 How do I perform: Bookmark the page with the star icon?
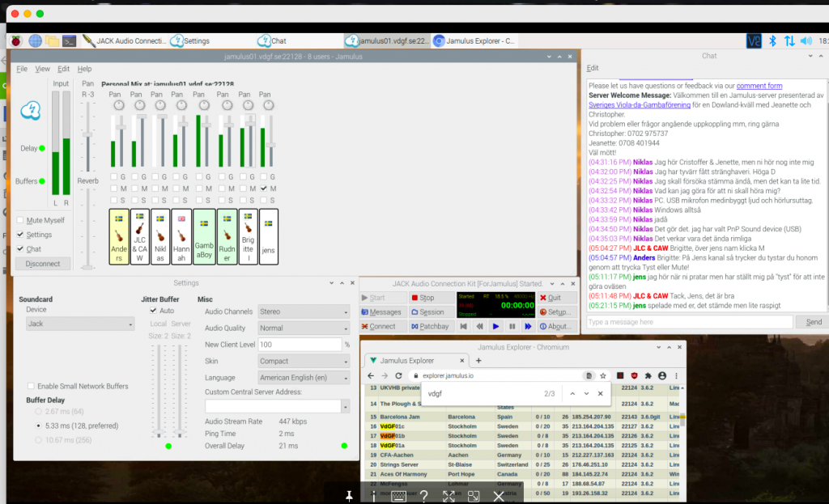point(602,375)
